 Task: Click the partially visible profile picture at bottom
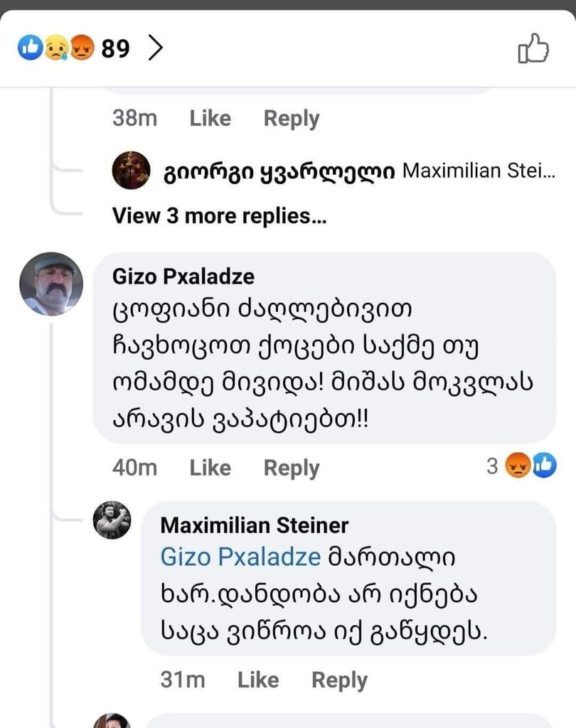114,724
